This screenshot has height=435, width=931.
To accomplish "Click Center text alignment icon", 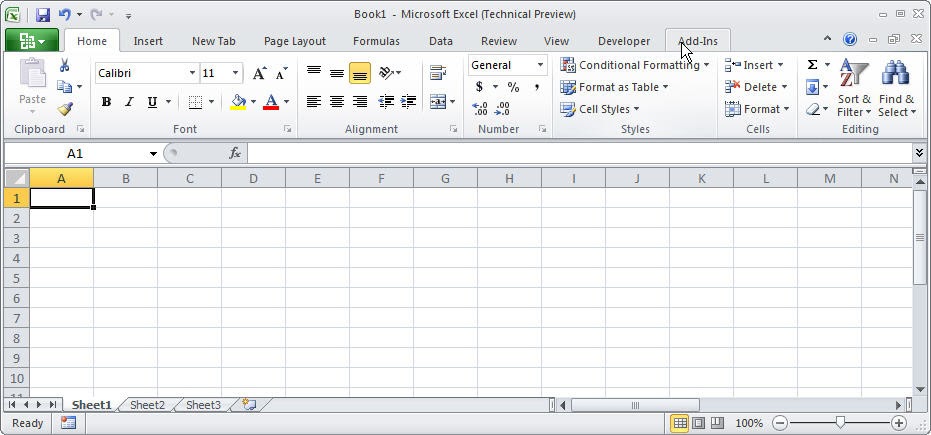I will coord(337,102).
